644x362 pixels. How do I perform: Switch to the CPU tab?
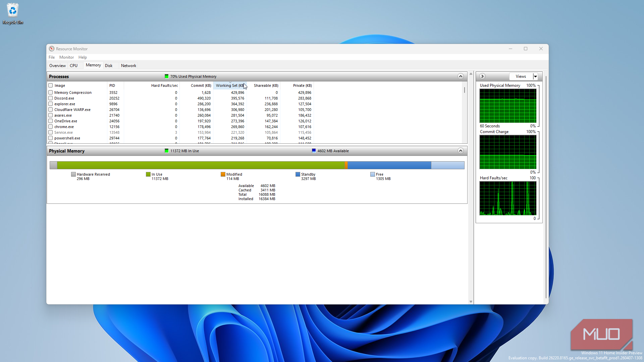click(74, 66)
